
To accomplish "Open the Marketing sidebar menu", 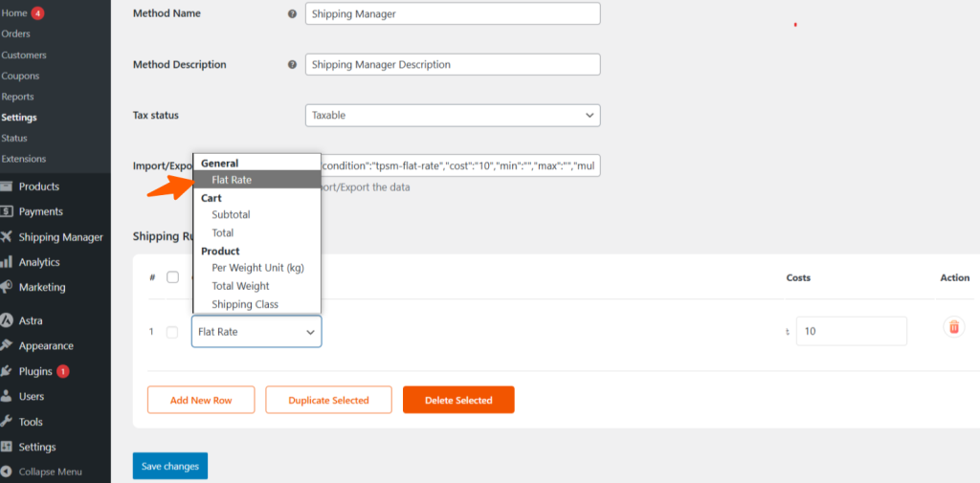I will click(x=41, y=287).
